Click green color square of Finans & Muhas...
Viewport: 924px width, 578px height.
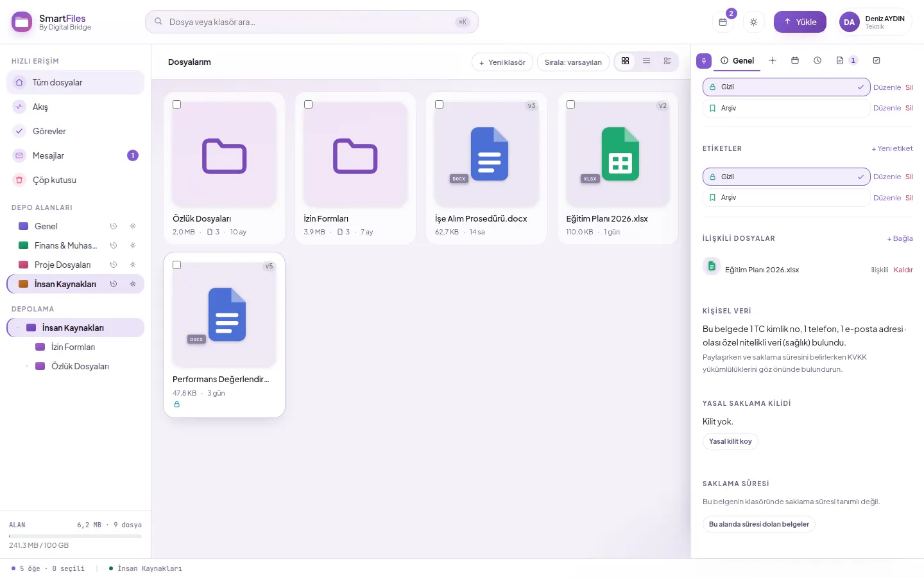pyautogui.click(x=24, y=245)
